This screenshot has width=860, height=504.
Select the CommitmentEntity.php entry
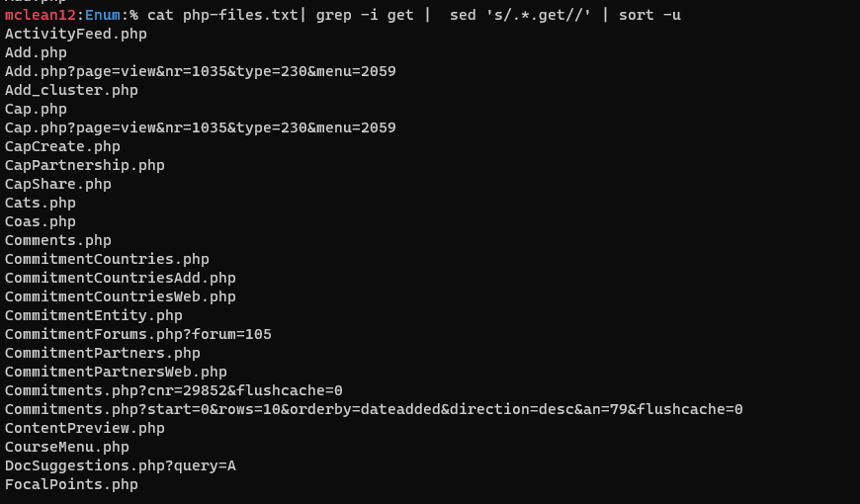(94, 316)
